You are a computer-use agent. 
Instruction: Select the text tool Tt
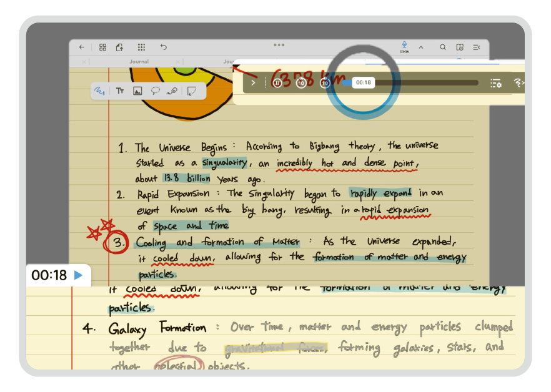tap(120, 91)
